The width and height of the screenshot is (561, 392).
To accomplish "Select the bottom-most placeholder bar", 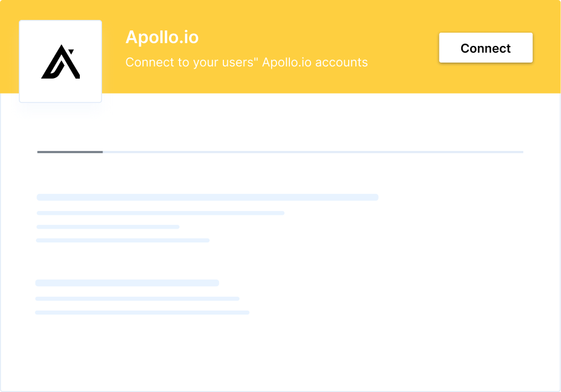I will 142,312.
